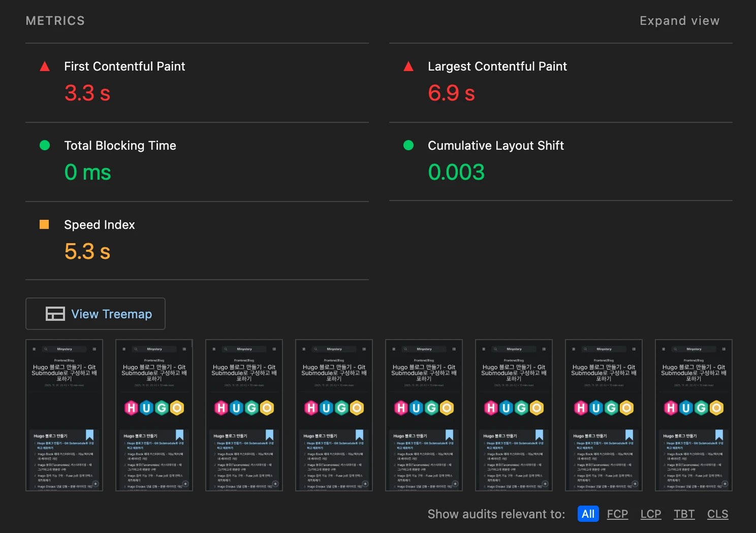Filter audits by LCP
The image size is (756, 533).
(651, 514)
